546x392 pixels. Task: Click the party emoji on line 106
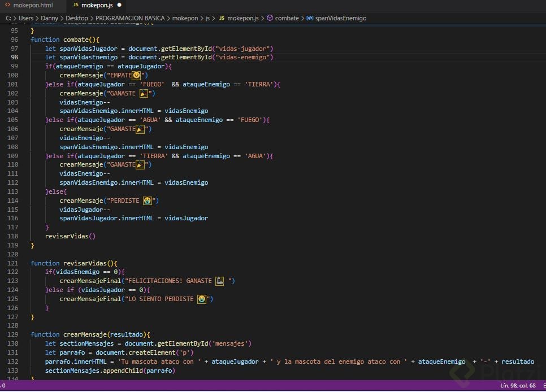point(140,129)
